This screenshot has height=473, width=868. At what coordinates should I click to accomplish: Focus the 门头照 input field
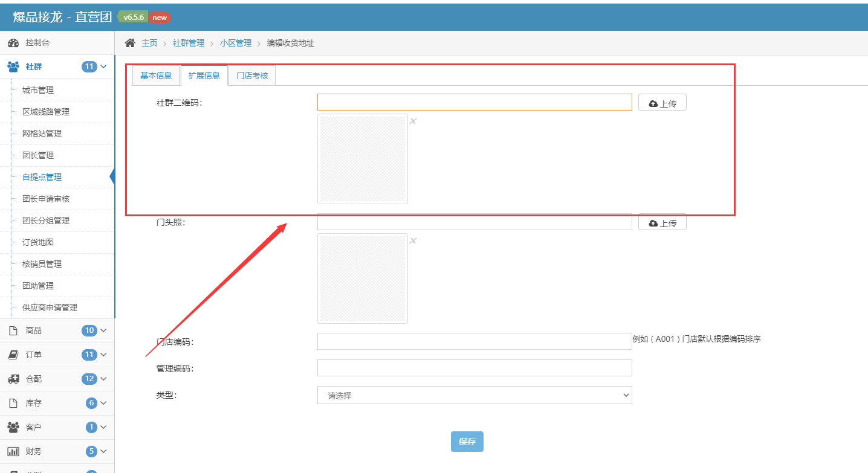point(474,222)
